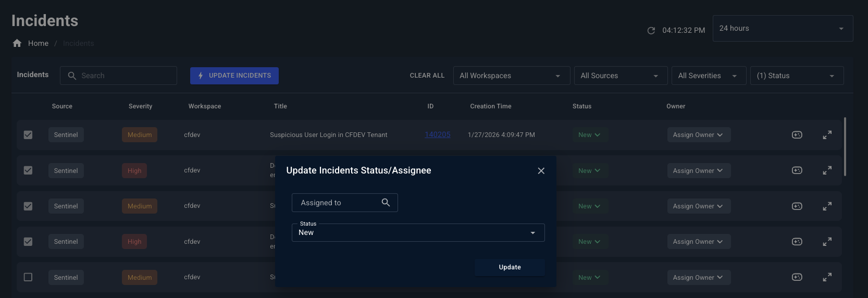
Task: Open incident ID 140205 link
Action: point(437,135)
